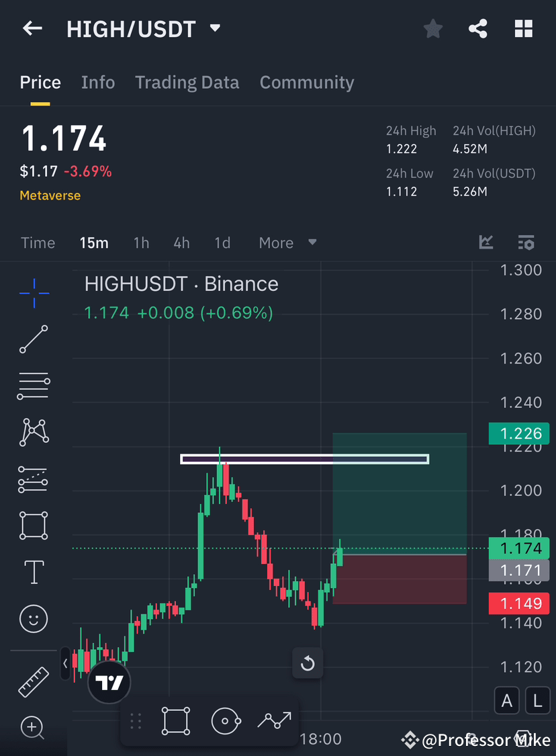
Task: Expand the More timeframes dropdown
Action: click(x=287, y=243)
